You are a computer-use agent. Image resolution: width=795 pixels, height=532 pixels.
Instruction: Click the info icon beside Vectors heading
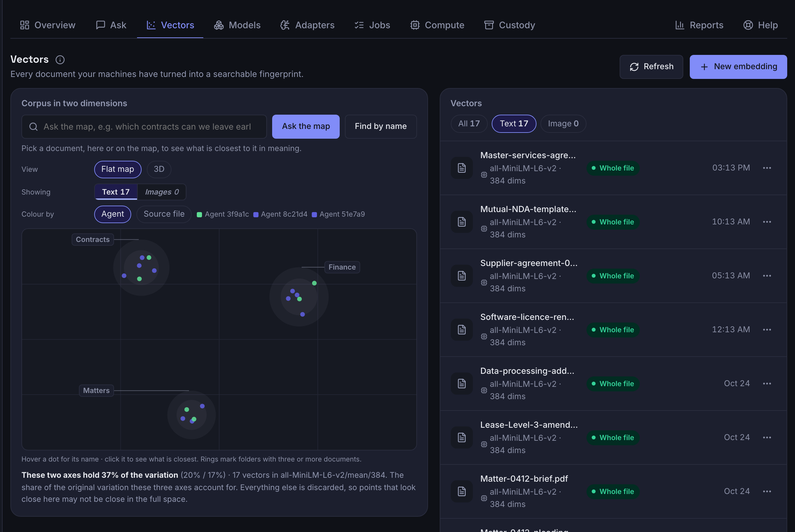(60, 60)
